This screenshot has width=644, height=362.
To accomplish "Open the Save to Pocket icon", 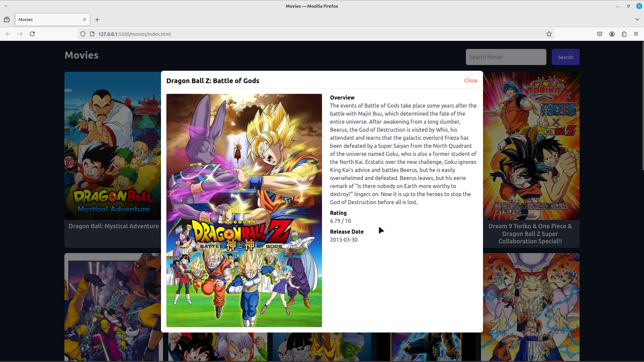I will coord(600,34).
